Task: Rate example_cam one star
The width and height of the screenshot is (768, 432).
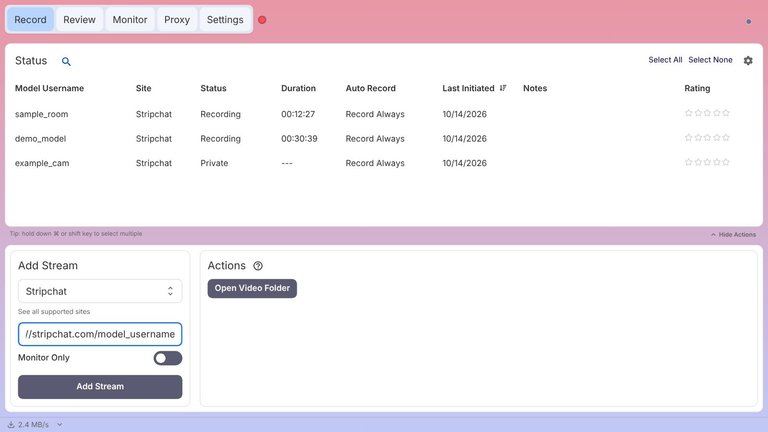Action: [689, 162]
